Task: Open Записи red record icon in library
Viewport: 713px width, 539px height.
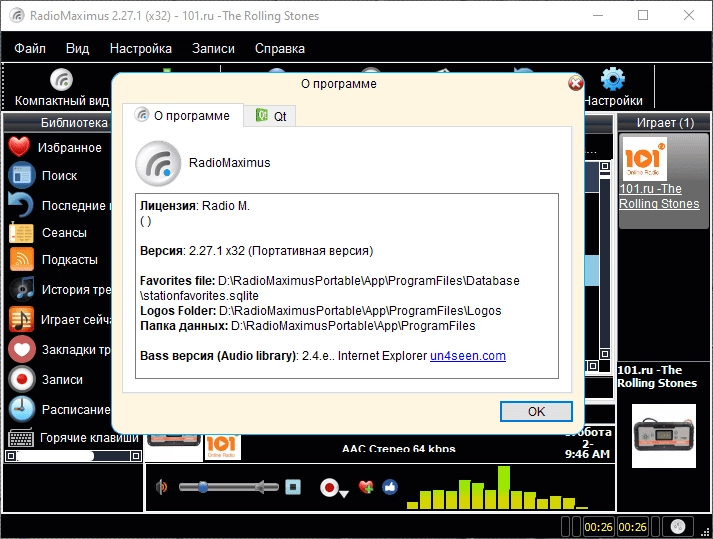Action: [22, 379]
